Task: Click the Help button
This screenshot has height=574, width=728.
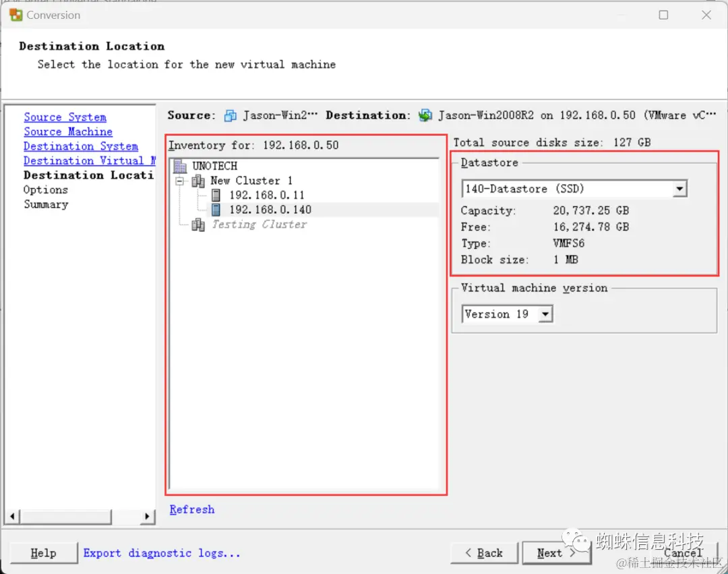Action: point(43,553)
